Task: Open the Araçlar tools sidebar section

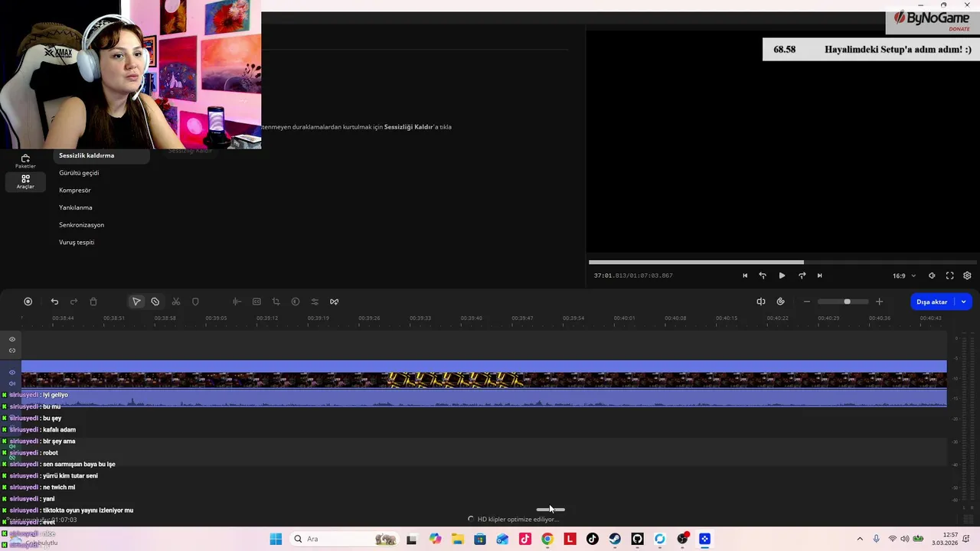Action: pyautogui.click(x=25, y=181)
